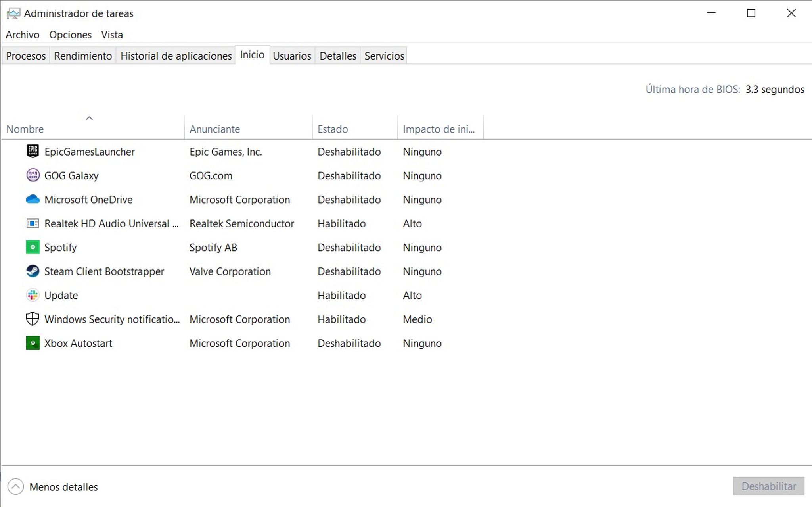812x507 pixels.
Task: Click the Windows Security shield icon
Action: (33, 319)
